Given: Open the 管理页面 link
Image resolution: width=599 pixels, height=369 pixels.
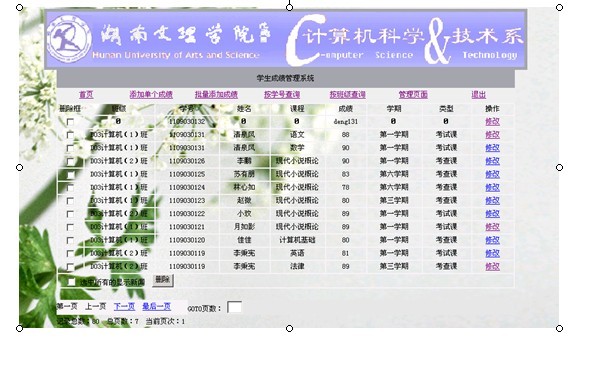Looking at the screenshot, I should [x=413, y=94].
